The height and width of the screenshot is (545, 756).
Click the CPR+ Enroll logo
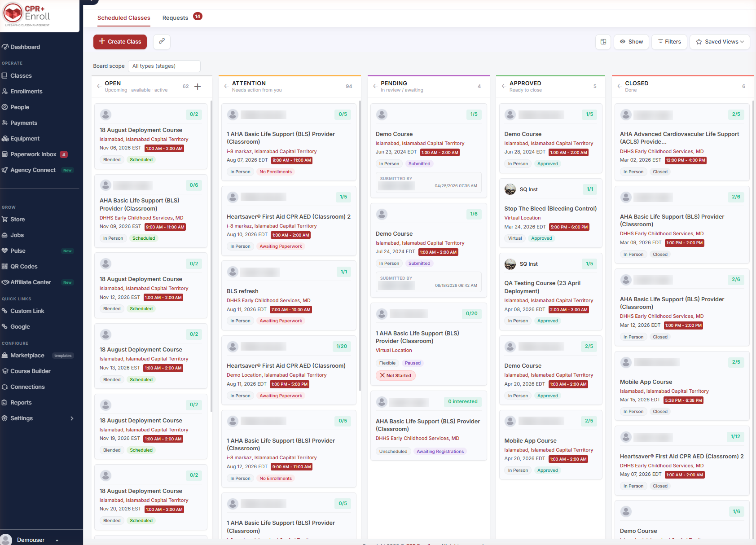(x=27, y=14)
